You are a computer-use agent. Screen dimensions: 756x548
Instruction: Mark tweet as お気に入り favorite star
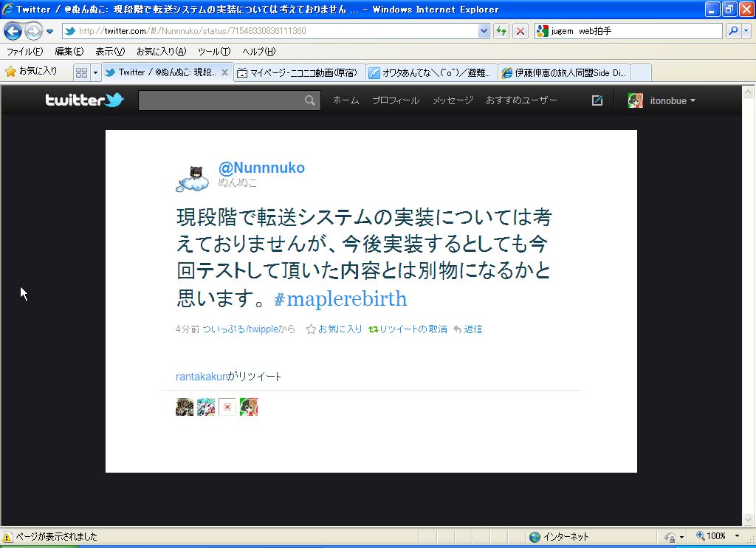pyautogui.click(x=334, y=329)
